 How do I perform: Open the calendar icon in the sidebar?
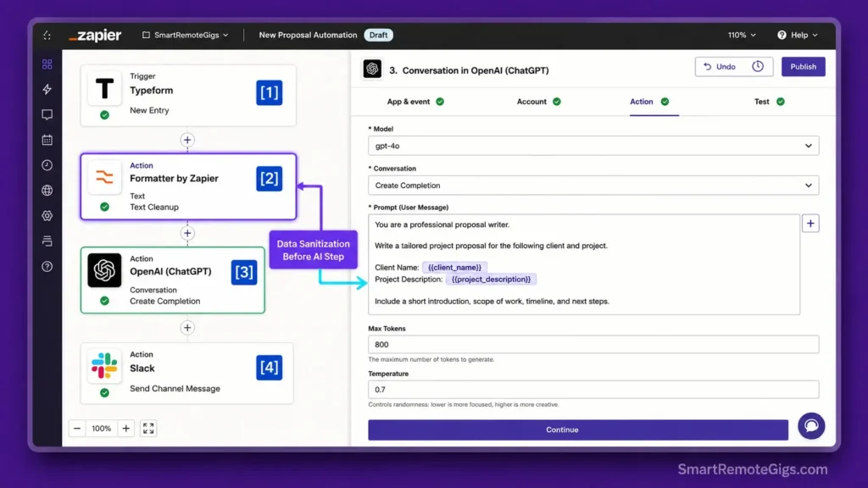[47, 140]
